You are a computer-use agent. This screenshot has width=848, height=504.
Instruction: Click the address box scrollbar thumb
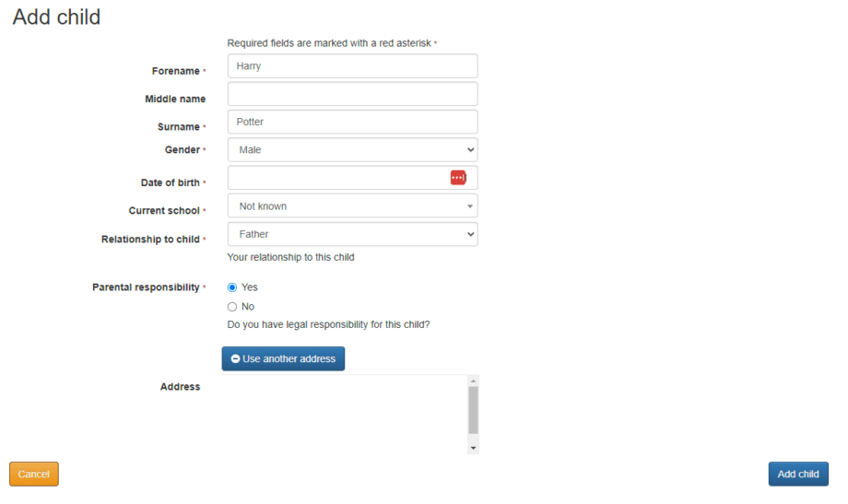pos(473,409)
